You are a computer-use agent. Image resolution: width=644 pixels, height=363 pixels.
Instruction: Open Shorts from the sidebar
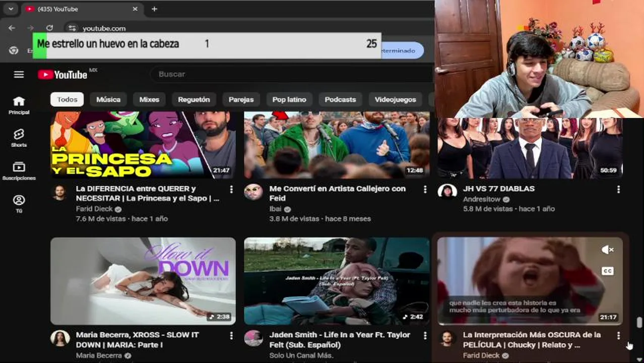click(19, 138)
